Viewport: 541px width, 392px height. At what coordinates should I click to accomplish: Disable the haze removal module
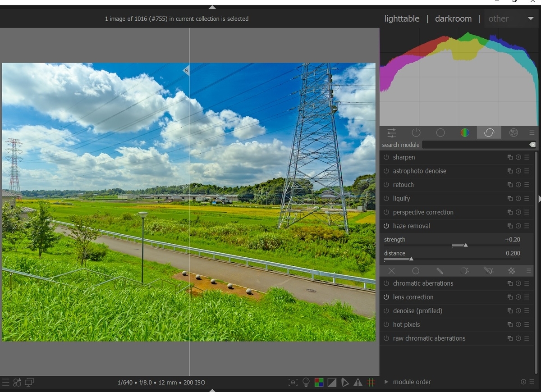coord(386,226)
